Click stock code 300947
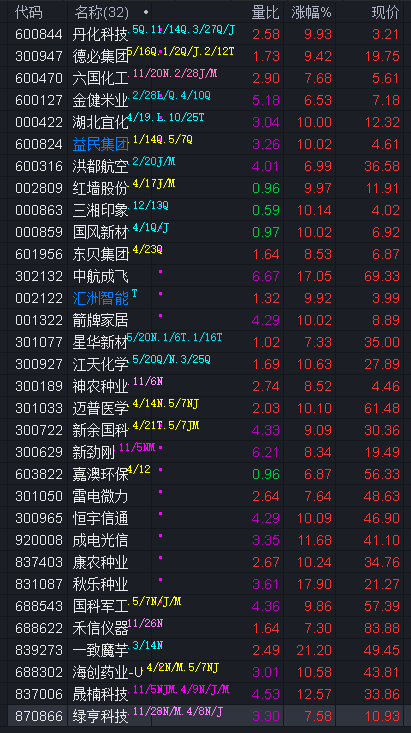The width and height of the screenshot is (411, 733). click(x=39, y=56)
